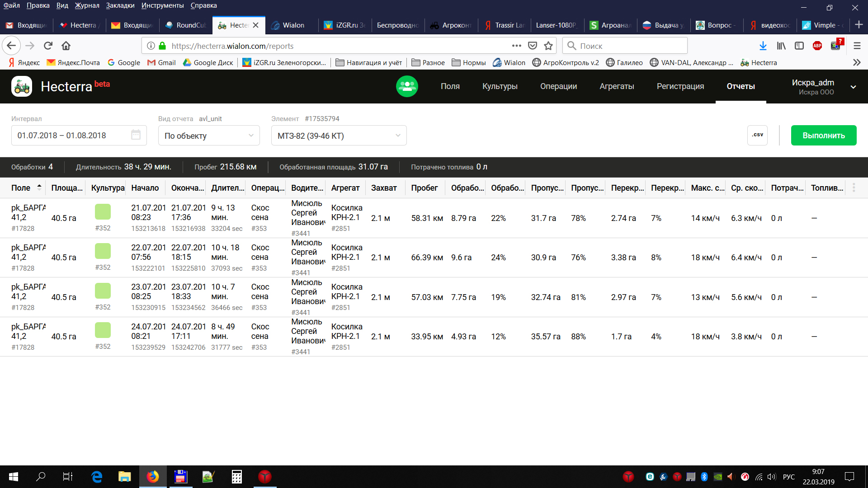The image size is (868, 488).
Task: Click the Firefox bookmark star icon
Action: tap(548, 46)
